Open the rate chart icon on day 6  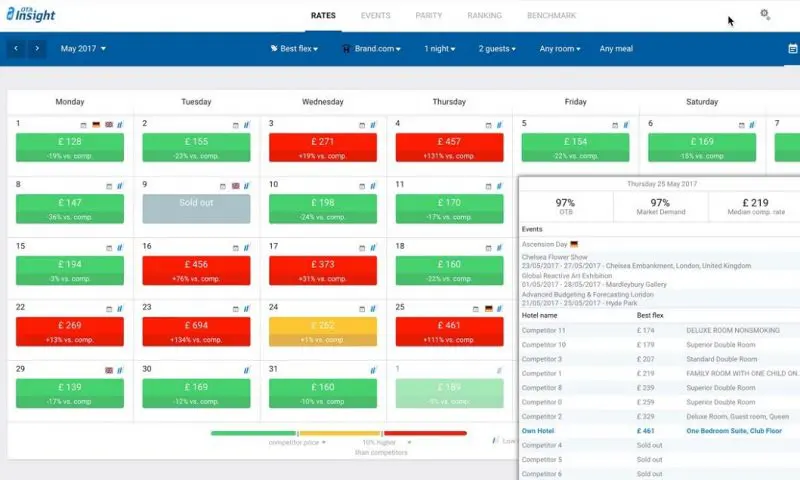[752, 124]
